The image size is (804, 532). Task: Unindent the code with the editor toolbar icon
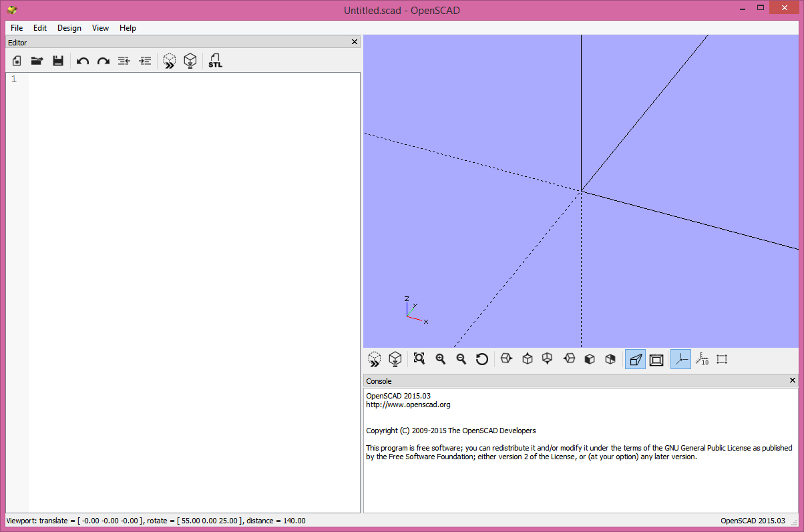click(x=124, y=61)
